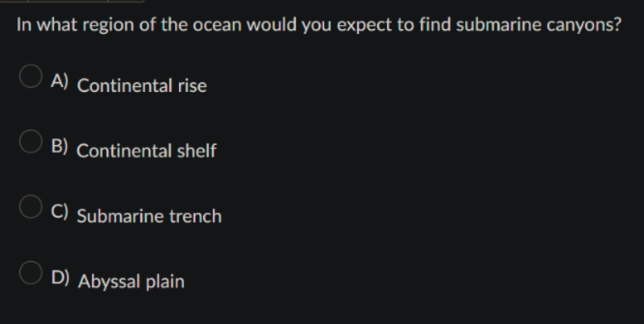644x324 pixels.
Task: Click the "D)" option letter
Action: click(60, 277)
